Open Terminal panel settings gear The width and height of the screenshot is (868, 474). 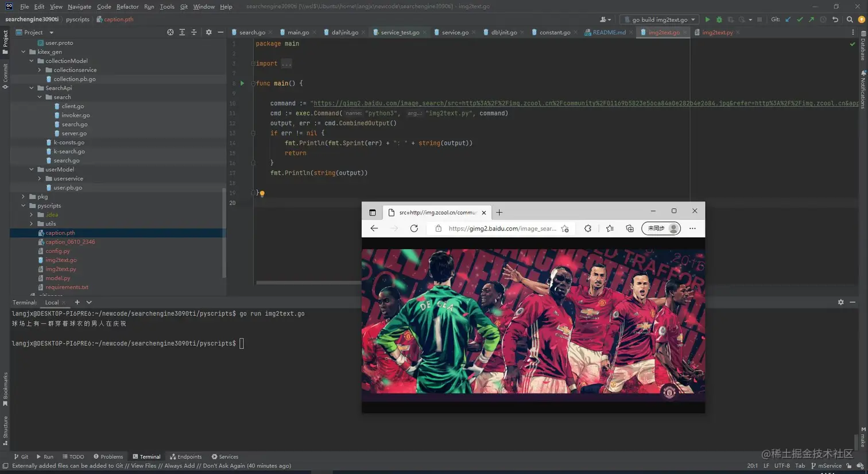(x=841, y=302)
